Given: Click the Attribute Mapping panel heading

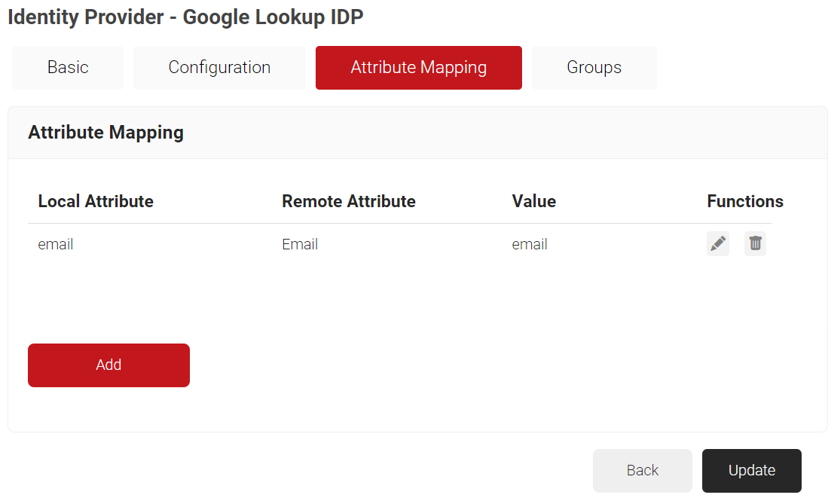Looking at the screenshot, I should point(105,133).
